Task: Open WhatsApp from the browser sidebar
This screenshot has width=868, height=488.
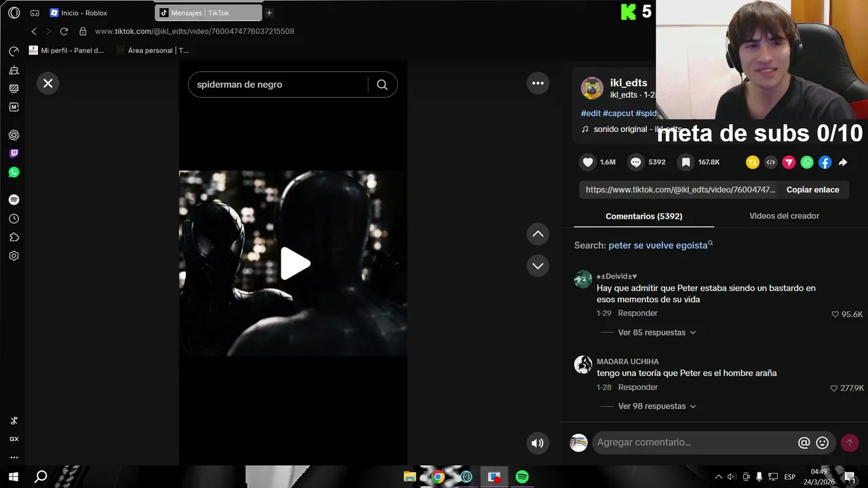Action: 14,172
